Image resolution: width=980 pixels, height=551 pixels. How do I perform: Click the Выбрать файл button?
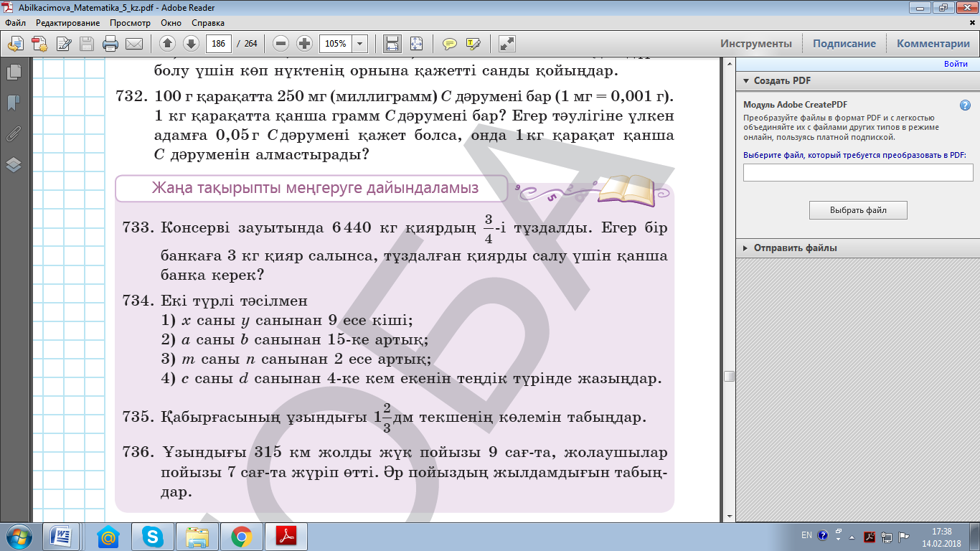coord(858,210)
